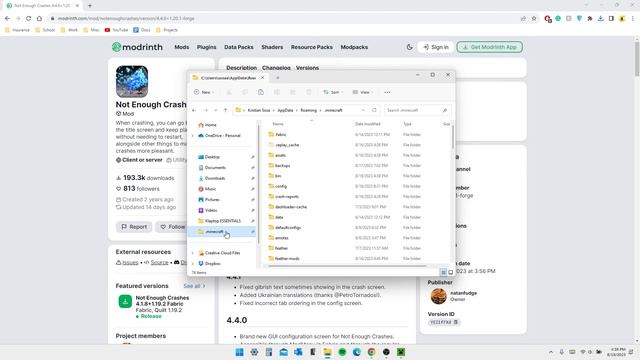Expand Creative Cloud Files in sidebar
This screenshot has height=360, width=640.
193,253
